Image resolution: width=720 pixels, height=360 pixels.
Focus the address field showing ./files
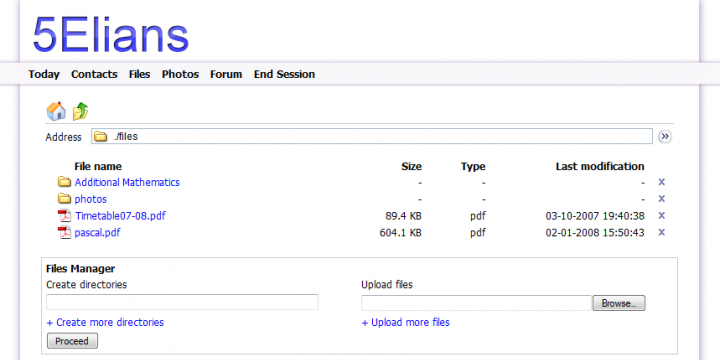click(x=372, y=136)
